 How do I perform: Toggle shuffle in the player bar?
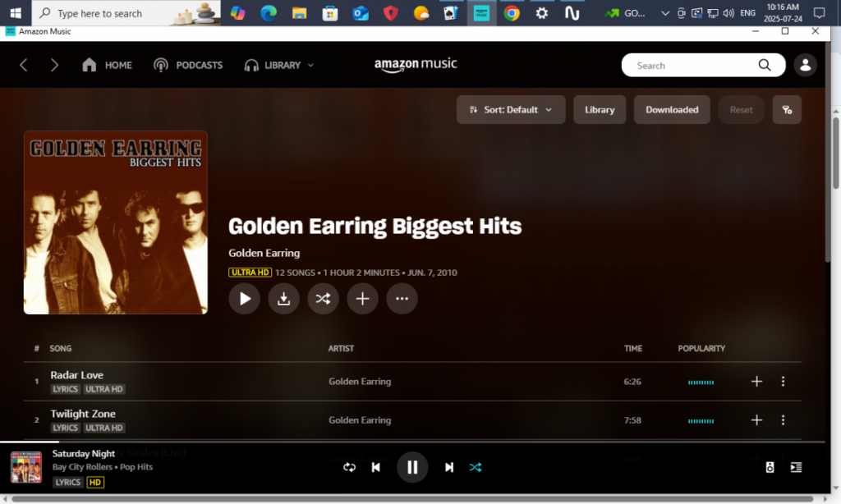pos(476,468)
